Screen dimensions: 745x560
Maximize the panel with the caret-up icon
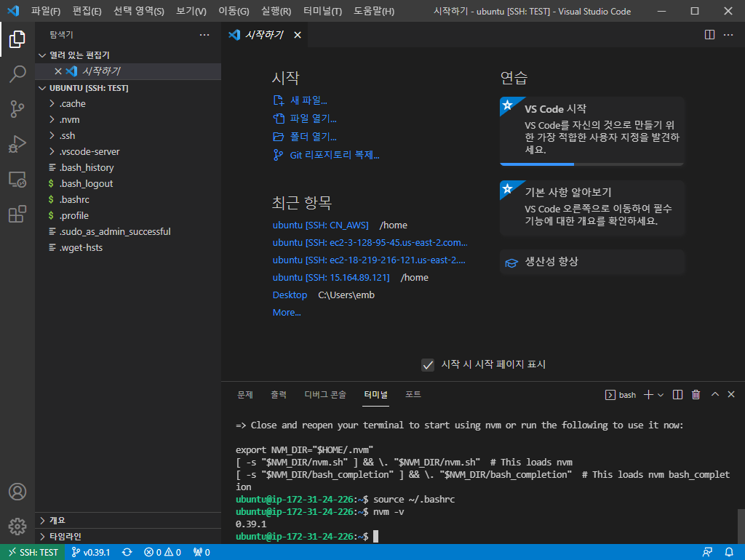[715, 394]
